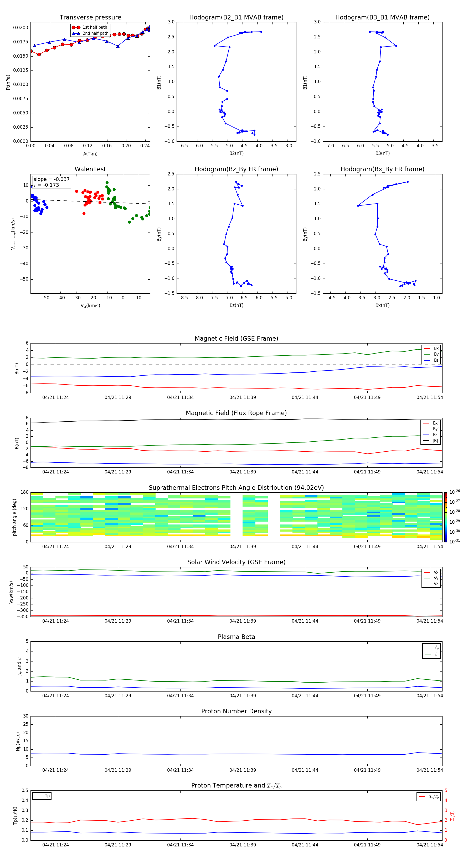Select '|B|' in the Flux Rope legend
This screenshot has width=473, height=868.
pyautogui.click(x=431, y=441)
